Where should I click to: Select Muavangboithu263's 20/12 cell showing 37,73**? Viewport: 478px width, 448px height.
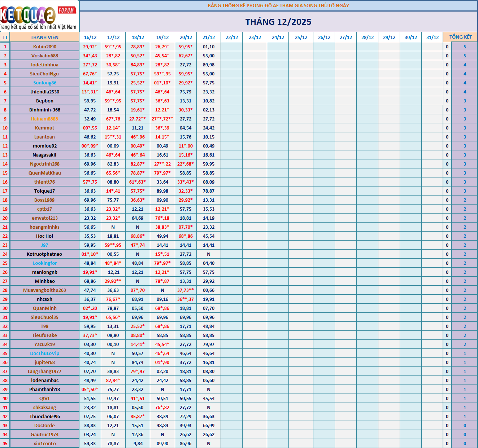[186, 290]
